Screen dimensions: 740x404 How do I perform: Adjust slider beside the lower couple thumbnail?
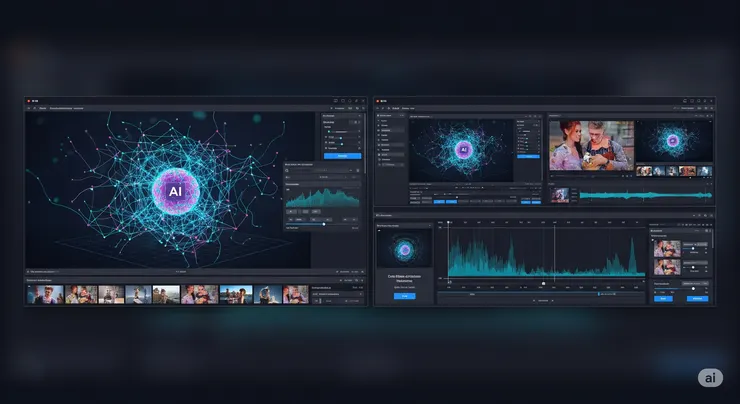(x=694, y=267)
